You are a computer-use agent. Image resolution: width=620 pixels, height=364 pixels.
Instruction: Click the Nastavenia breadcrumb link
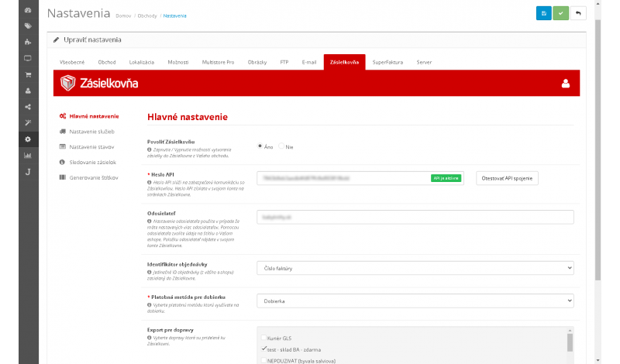[175, 15]
